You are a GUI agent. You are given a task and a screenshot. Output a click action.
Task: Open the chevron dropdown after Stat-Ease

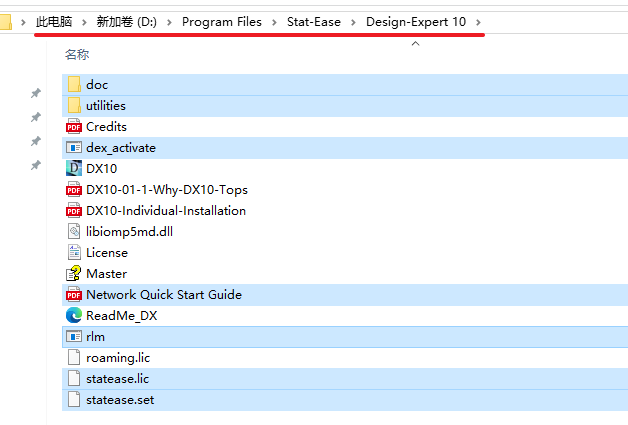pyautogui.click(x=354, y=21)
